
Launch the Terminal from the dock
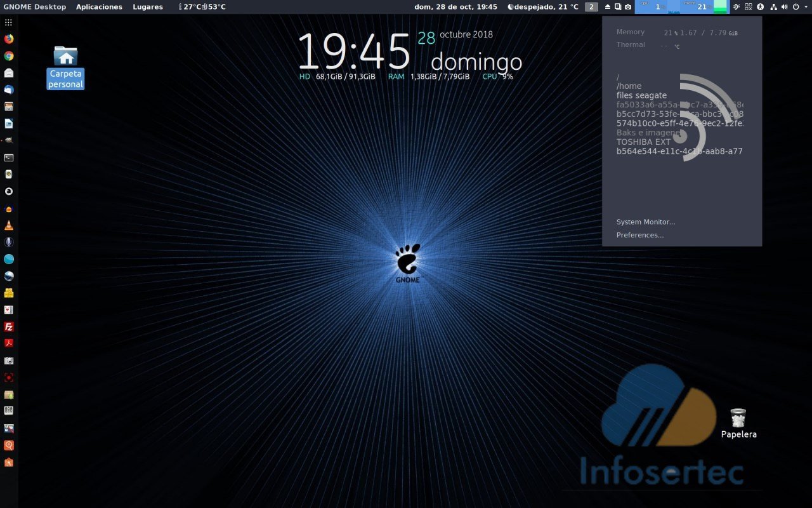pos(9,157)
